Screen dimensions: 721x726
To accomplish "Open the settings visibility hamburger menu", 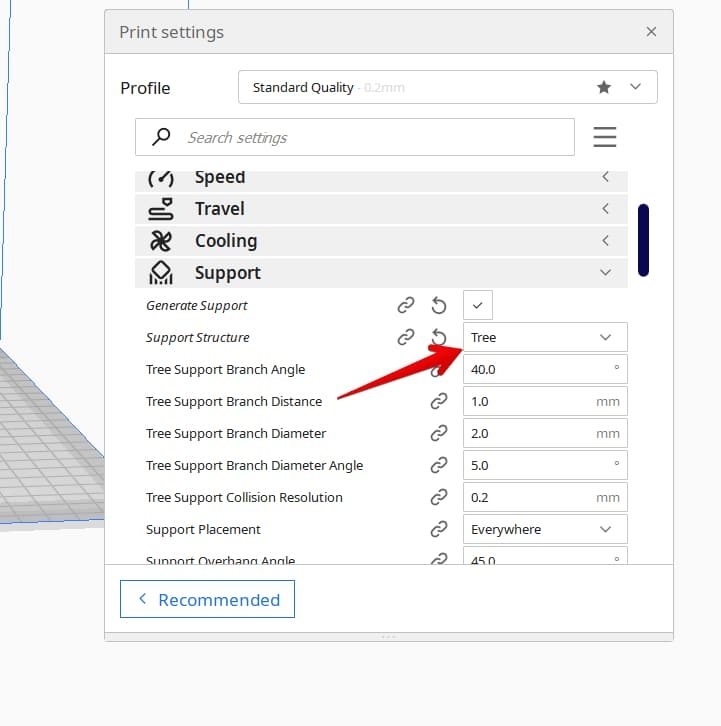I will [604, 137].
